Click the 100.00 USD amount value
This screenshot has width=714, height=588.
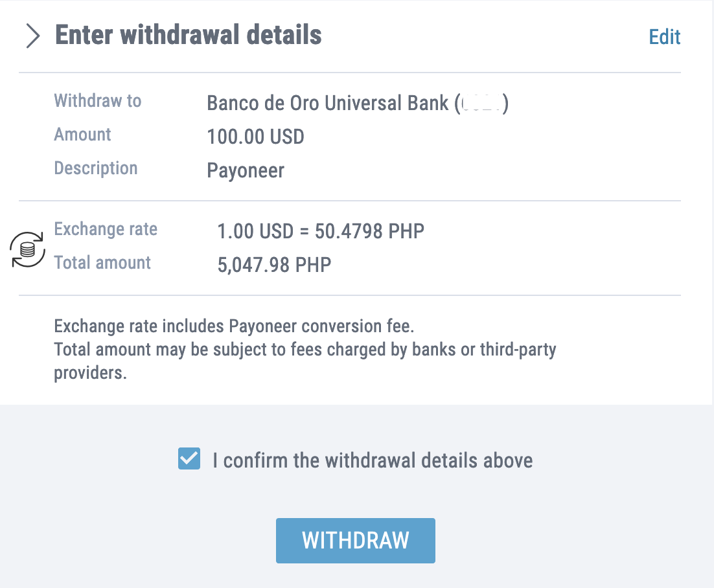255,137
